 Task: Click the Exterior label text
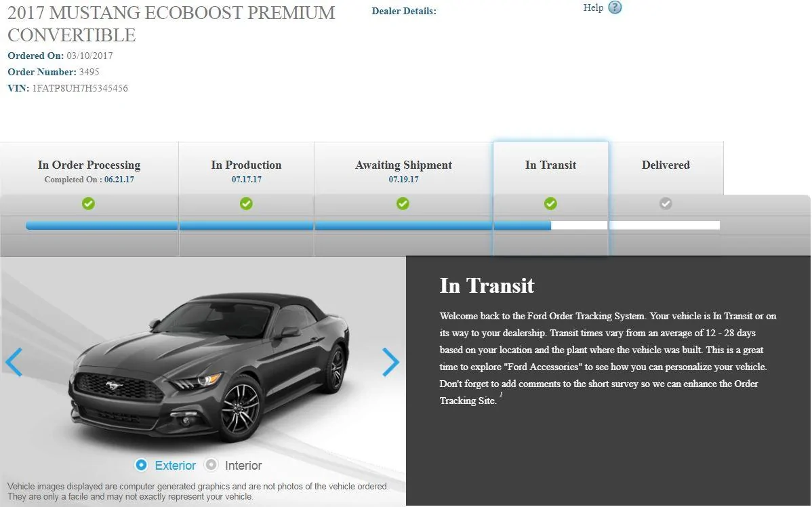175,466
